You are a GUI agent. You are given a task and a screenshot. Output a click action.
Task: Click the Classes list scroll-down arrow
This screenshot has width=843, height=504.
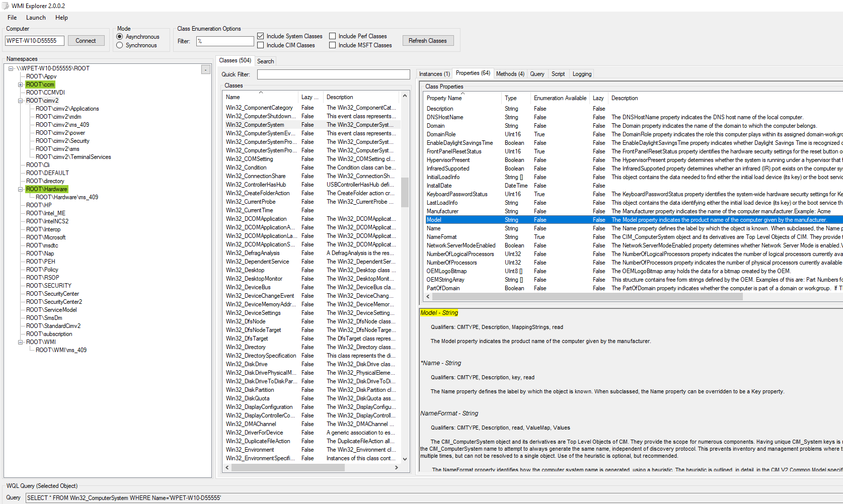(405, 459)
